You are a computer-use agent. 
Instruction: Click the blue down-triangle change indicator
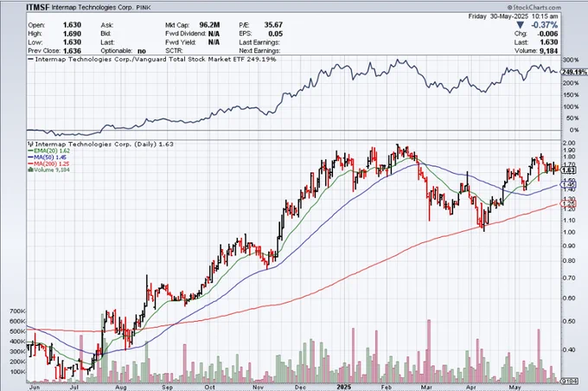point(520,25)
